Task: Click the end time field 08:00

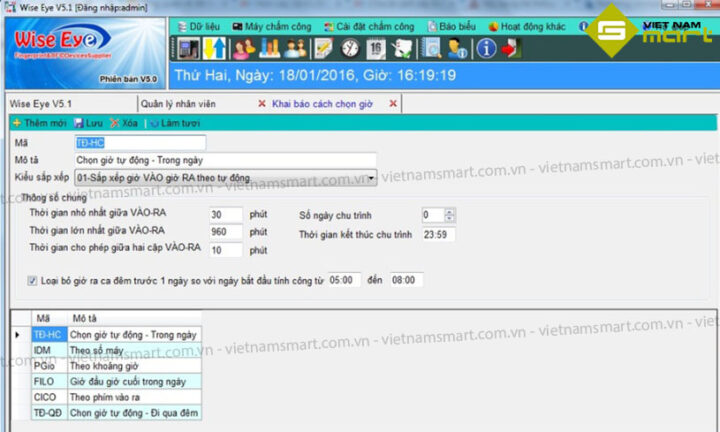Action: (406, 280)
